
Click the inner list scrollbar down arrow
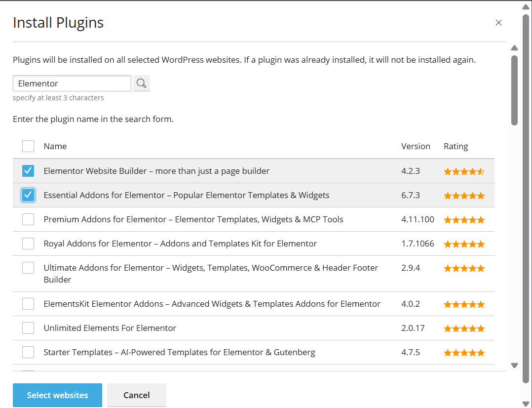pos(514,366)
